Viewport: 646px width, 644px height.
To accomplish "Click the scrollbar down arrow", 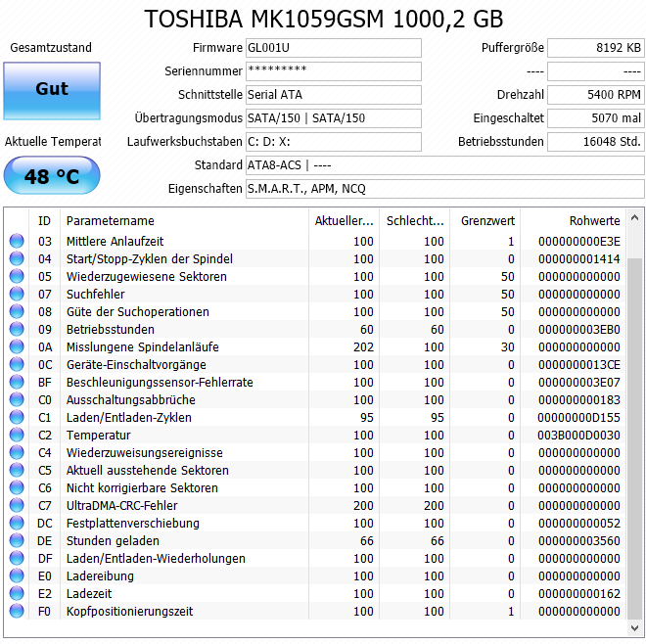I will pyautogui.click(x=634, y=628).
